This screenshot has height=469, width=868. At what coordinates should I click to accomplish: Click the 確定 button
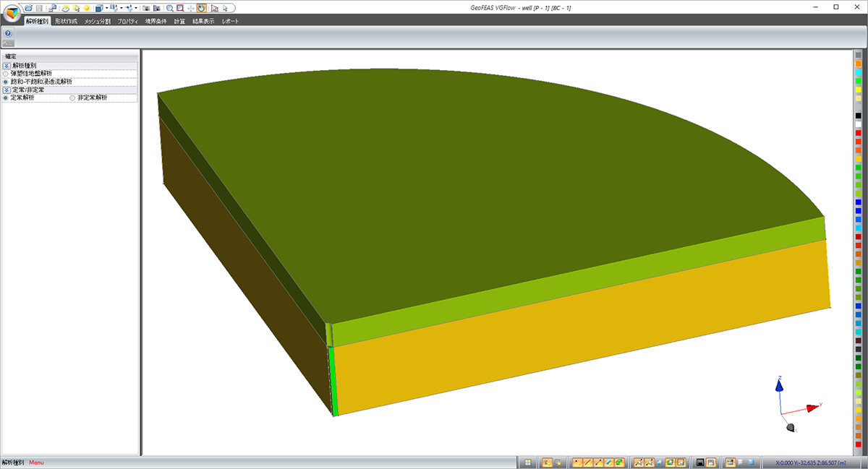point(12,56)
